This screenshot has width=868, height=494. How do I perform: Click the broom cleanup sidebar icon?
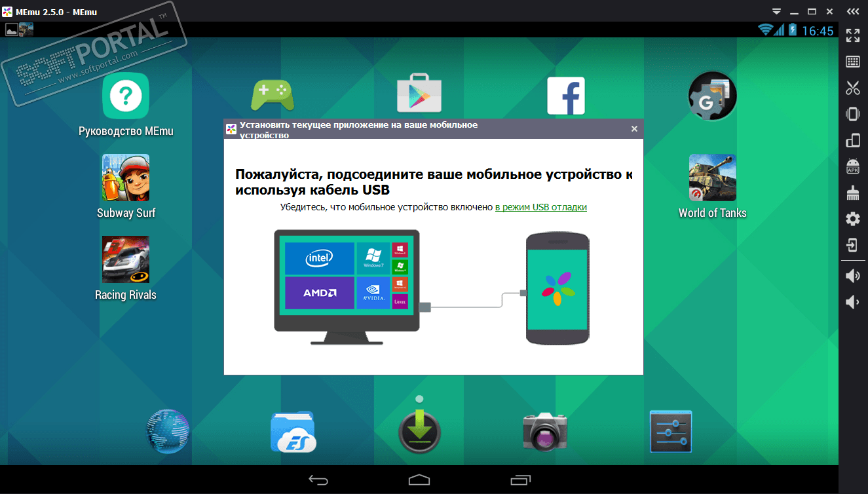[x=853, y=193]
